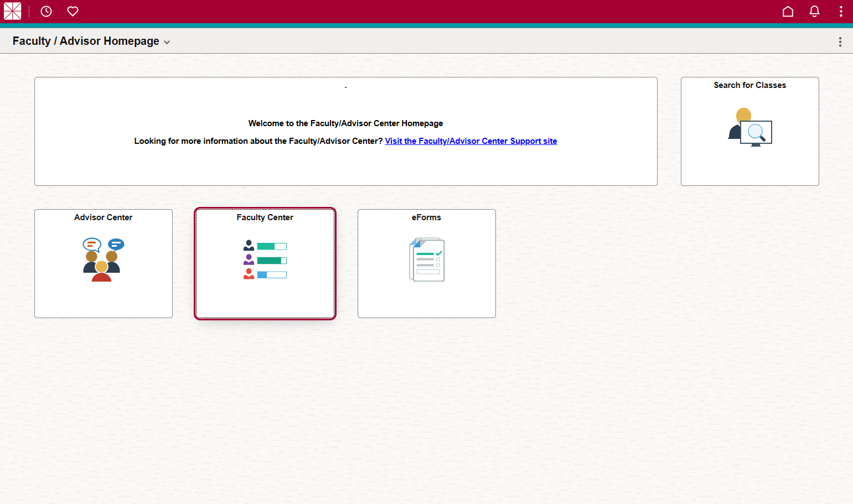The height and width of the screenshot is (504, 853).
Task: Open the Actions menu three-dot icon
Action: click(840, 11)
